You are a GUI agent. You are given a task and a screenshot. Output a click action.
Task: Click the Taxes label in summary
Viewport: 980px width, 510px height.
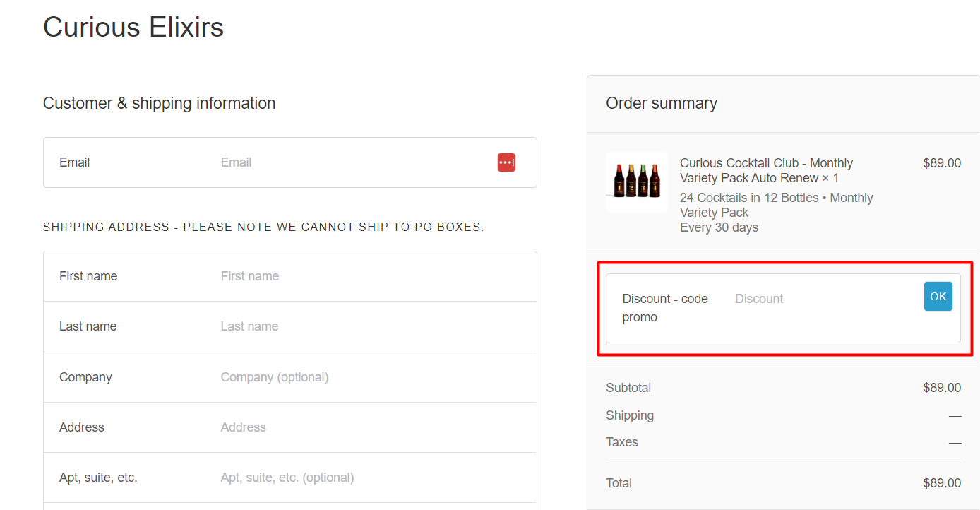tap(622, 442)
